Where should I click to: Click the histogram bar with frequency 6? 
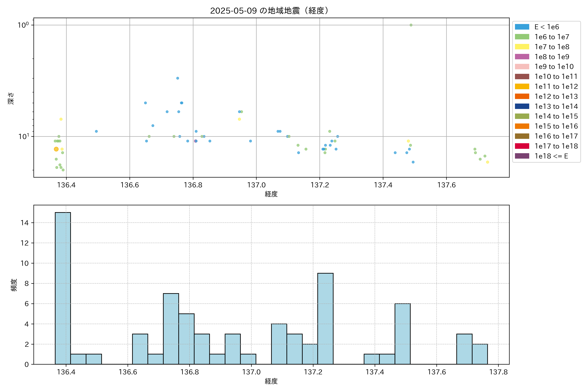pos(402,334)
